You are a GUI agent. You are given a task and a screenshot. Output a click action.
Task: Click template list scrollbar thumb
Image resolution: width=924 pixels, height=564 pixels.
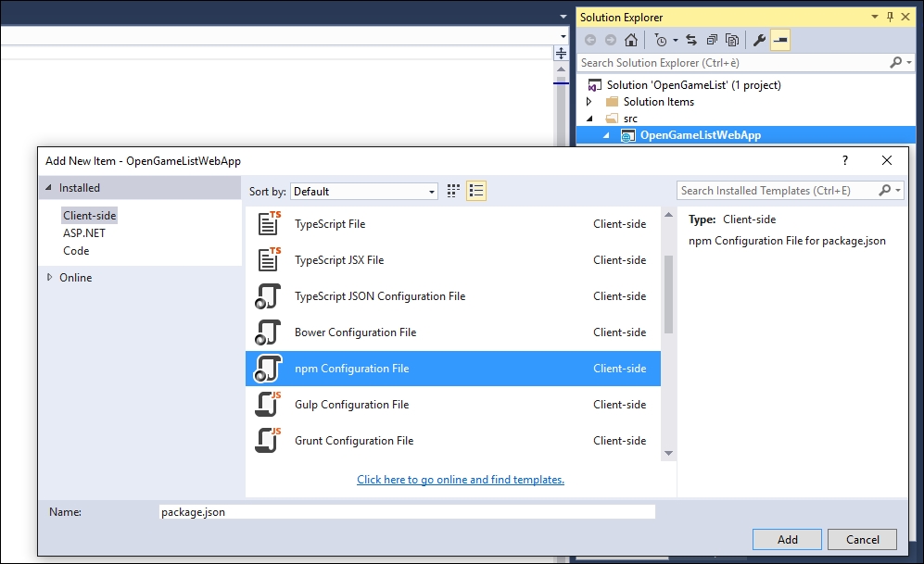668,295
